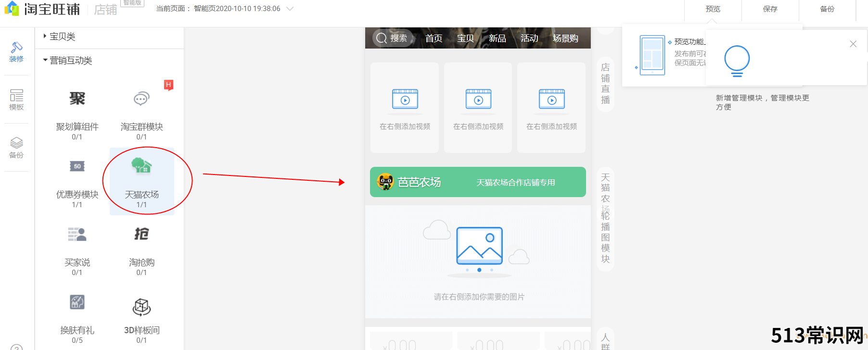Click page name 智能页2020-10-10 19:38:06
Screen dimensions: 868x350
[237, 9]
